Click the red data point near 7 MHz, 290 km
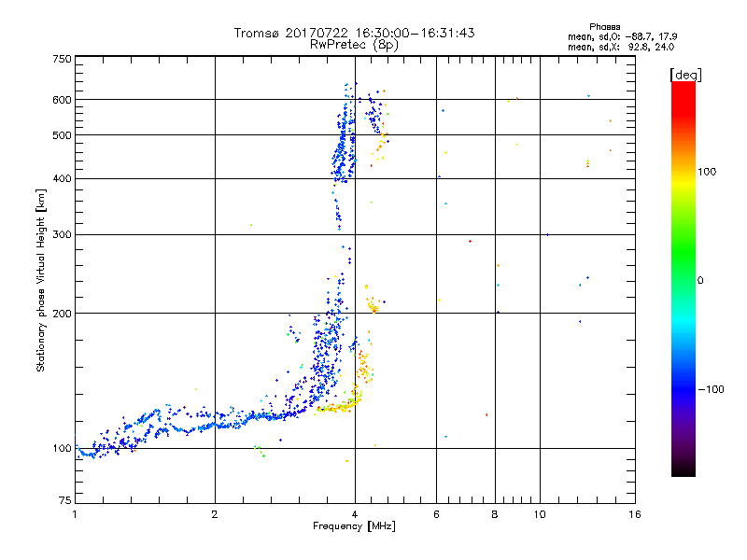The image size is (747, 560). point(470,242)
